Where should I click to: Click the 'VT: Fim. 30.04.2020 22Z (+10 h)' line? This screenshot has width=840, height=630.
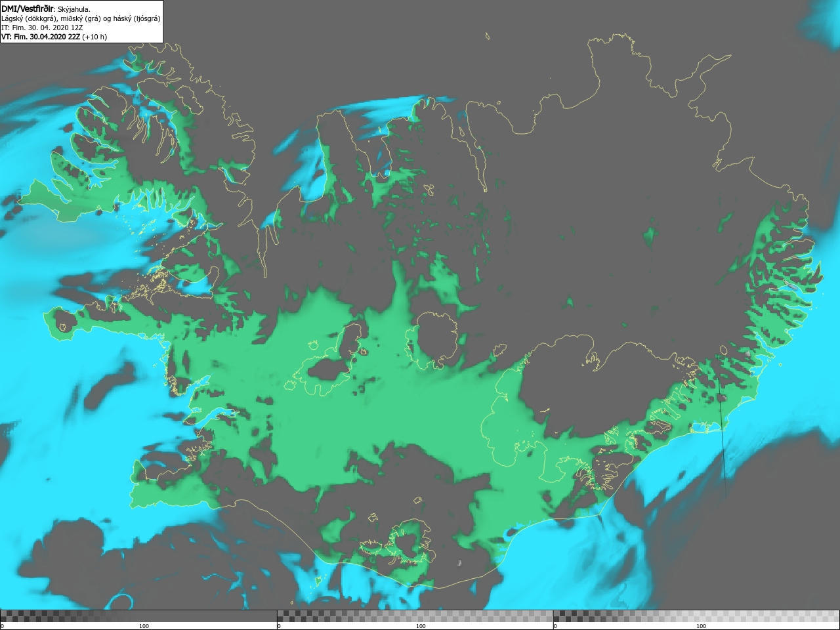click(x=54, y=37)
